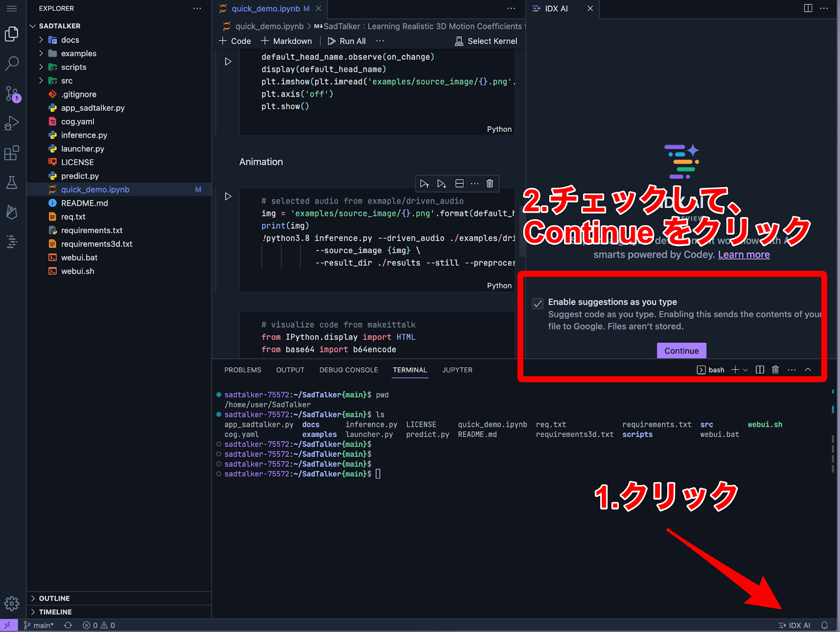Viewport: 840px width, 632px height.
Task: Click run by line icon in cell toolbar
Action: [x=424, y=183]
